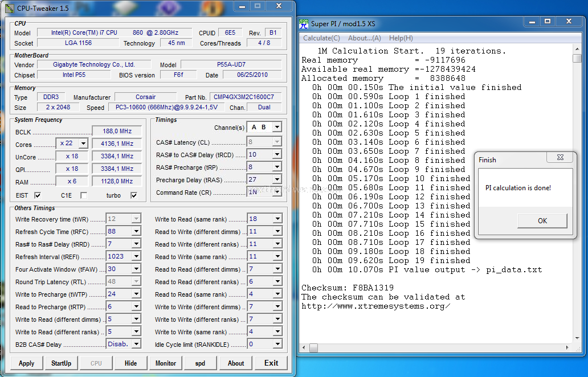Enable the C1E checkbox

point(84,195)
